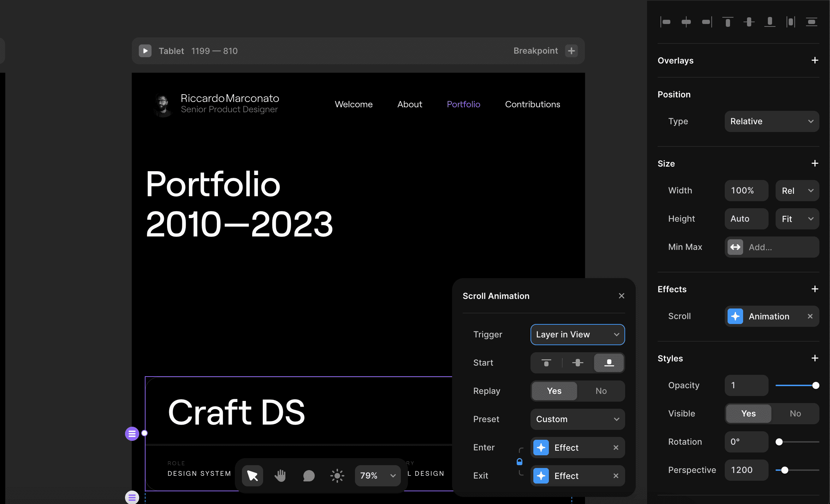
Task: Click the Width 100% input field
Action: pos(746,191)
